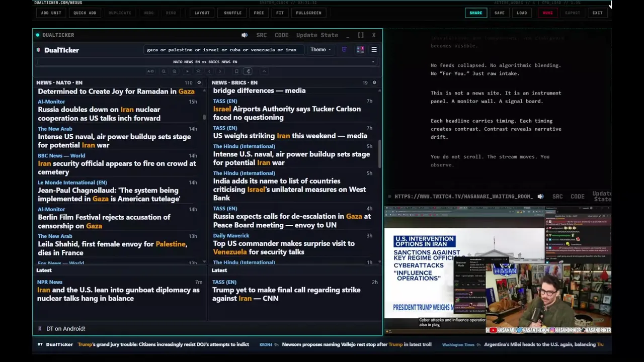This screenshot has width=644, height=362.
Task: Open CODE on the Twitch panel
Action: [577, 197]
